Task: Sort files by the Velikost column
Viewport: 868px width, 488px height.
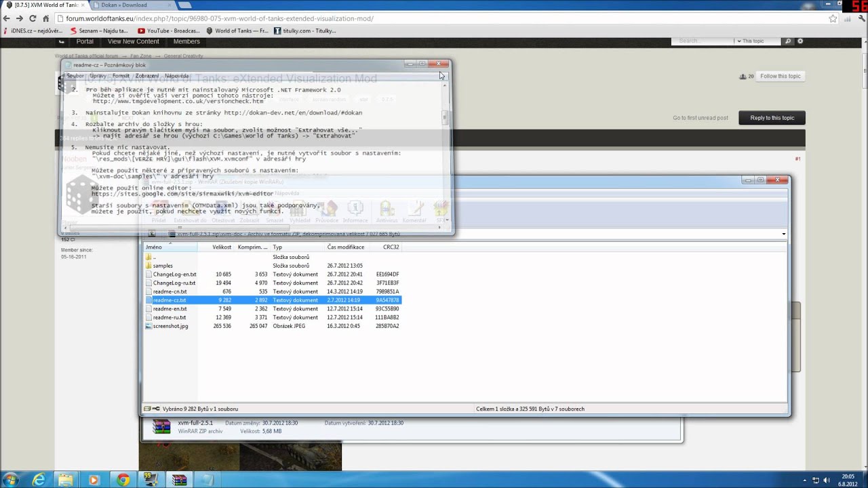Action: (222, 247)
